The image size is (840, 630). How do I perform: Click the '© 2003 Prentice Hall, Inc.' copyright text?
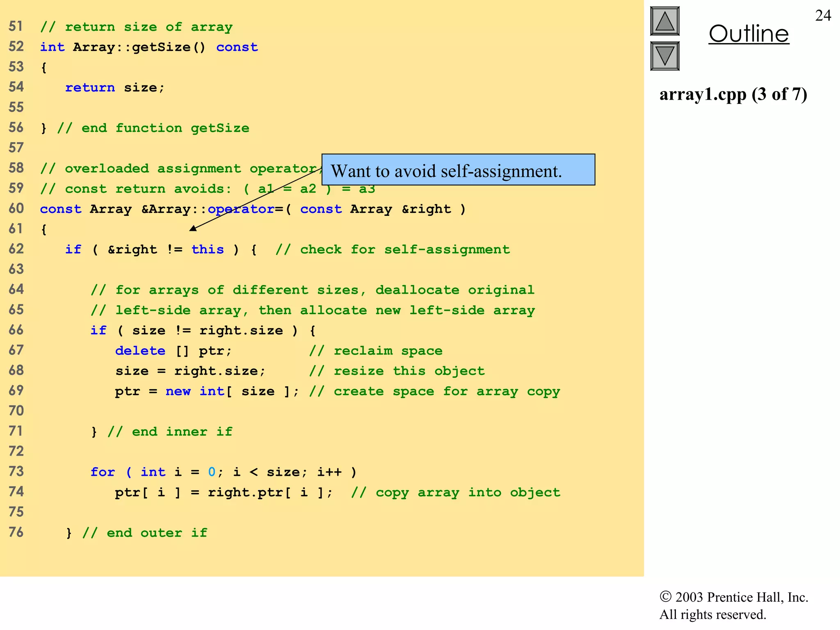734,597
